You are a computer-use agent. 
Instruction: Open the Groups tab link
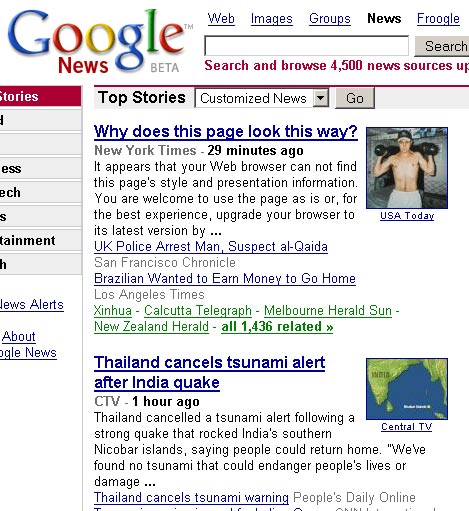330,18
